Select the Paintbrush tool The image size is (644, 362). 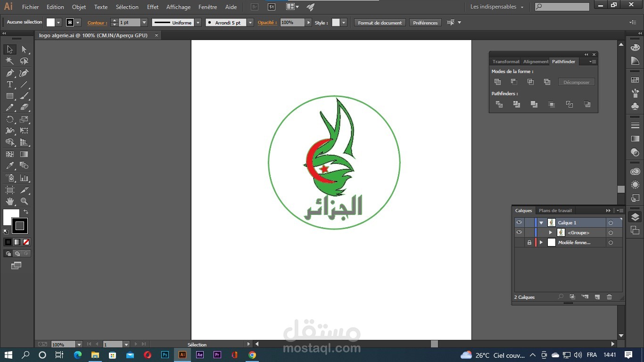coord(24,96)
